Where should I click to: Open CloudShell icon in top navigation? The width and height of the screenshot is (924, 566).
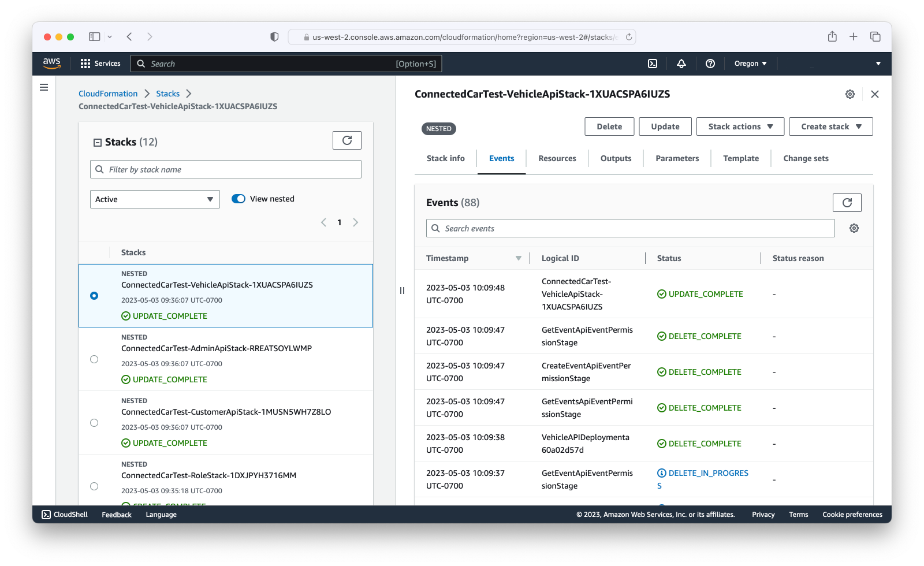[x=653, y=64]
